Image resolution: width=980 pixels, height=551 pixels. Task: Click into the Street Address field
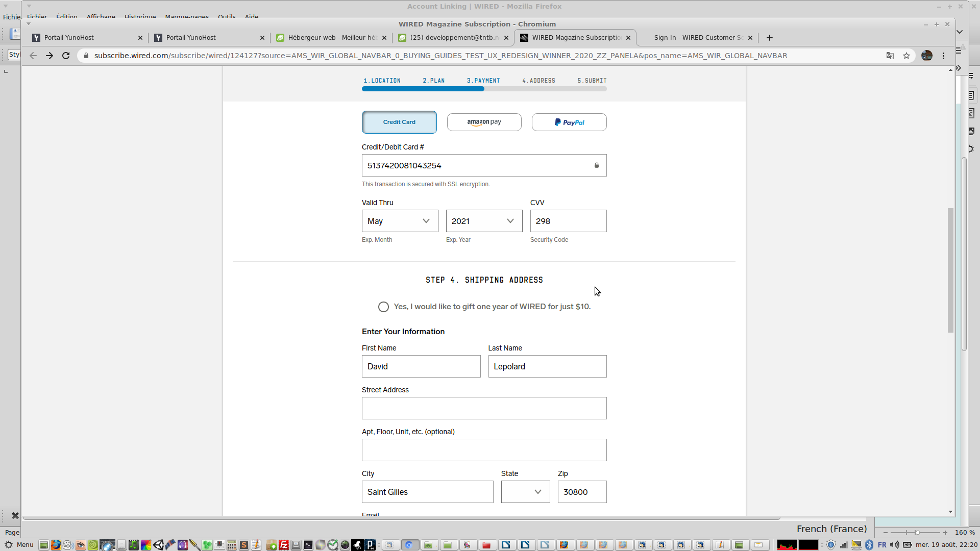484,408
